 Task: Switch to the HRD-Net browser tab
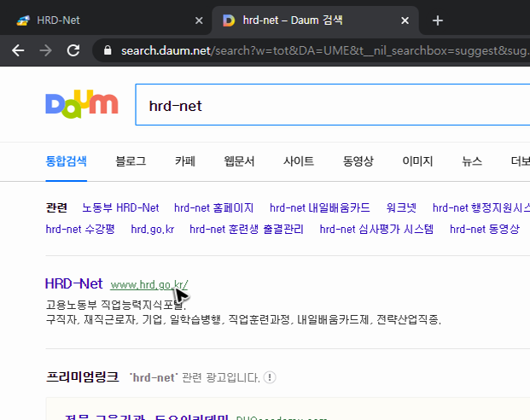(105, 20)
